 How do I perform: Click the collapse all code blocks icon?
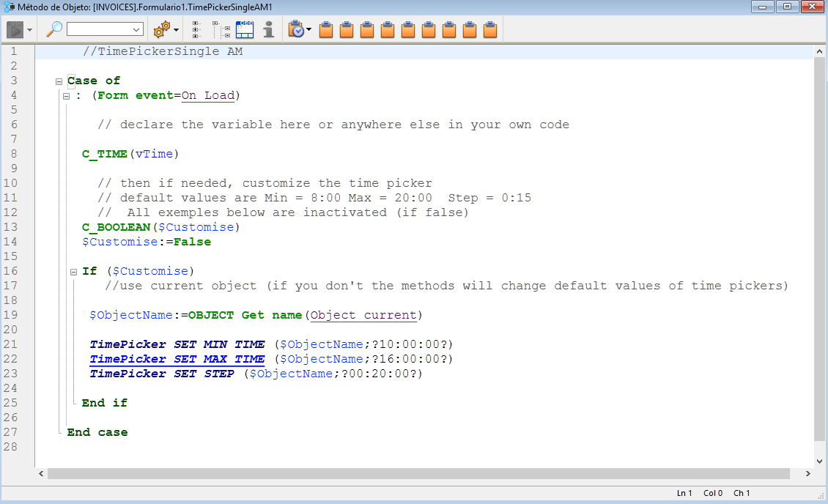point(221,29)
